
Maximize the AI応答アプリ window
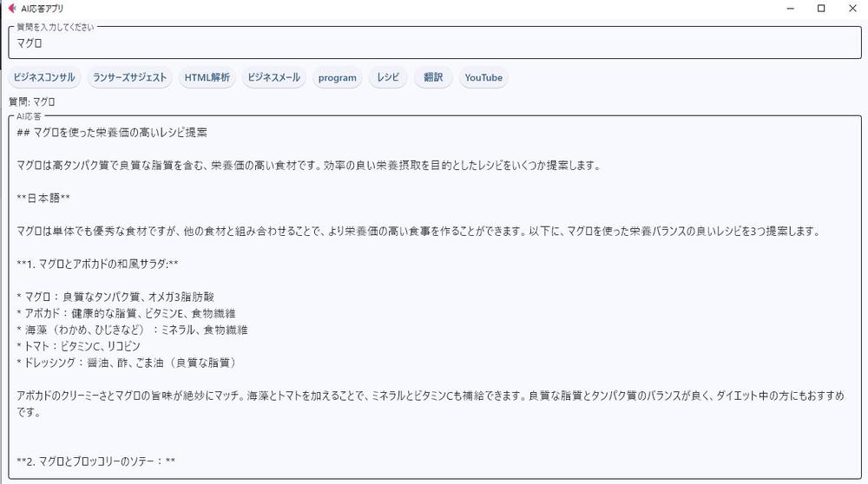[821, 9]
